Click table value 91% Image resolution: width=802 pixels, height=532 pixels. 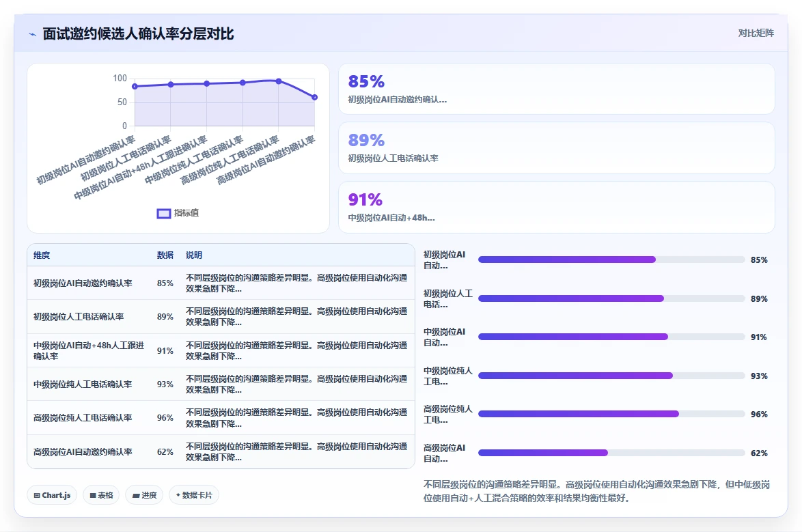(x=165, y=351)
